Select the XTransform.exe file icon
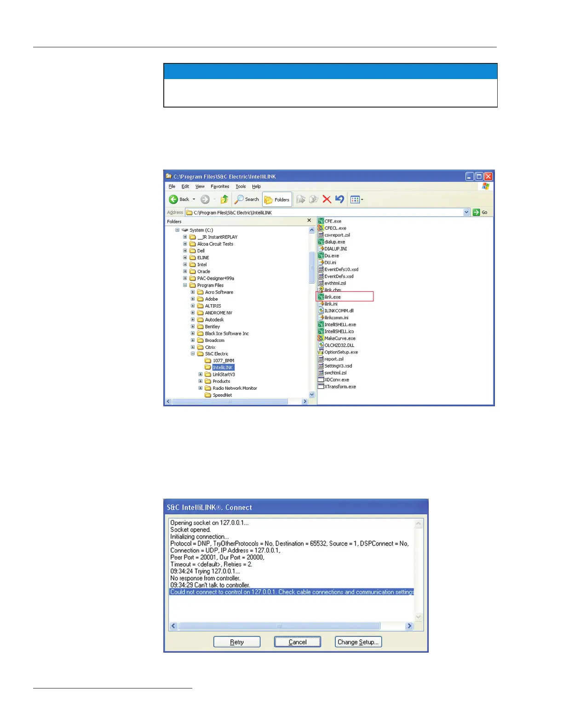The width and height of the screenshot is (563, 728). (321, 387)
